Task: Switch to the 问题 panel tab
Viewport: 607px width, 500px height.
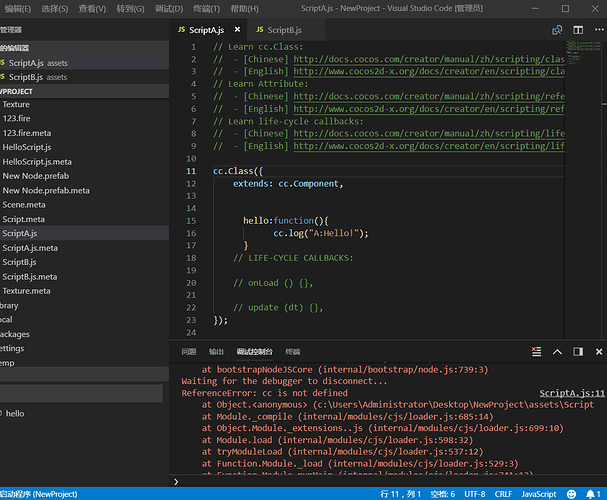Action: [189, 352]
